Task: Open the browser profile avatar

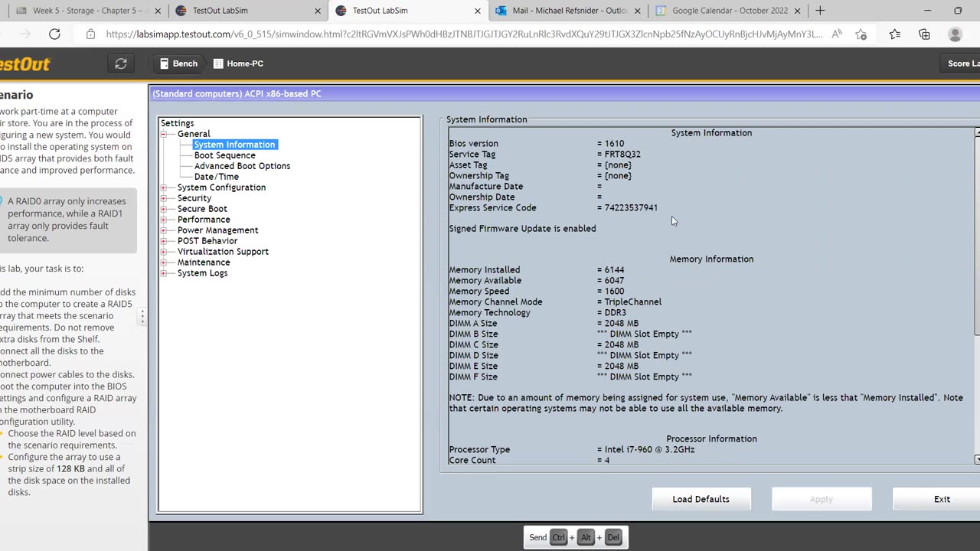Action: pyautogui.click(x=955, y=34)
